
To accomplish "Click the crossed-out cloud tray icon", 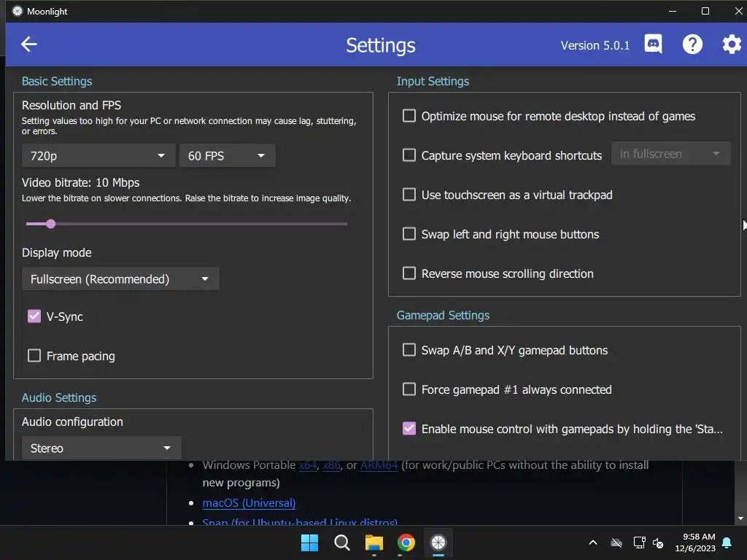I will coord(616,542).
